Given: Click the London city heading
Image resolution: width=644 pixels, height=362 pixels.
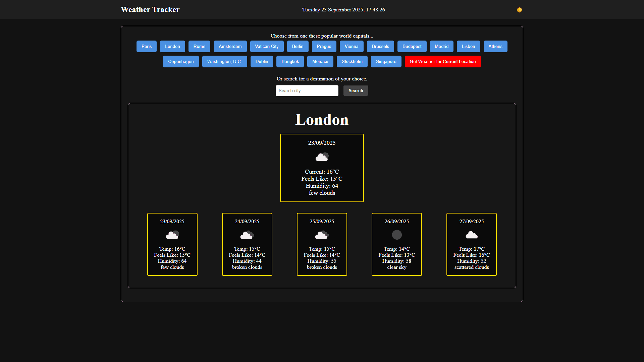Looking at the screenshot, I should (x=322, y=120).
